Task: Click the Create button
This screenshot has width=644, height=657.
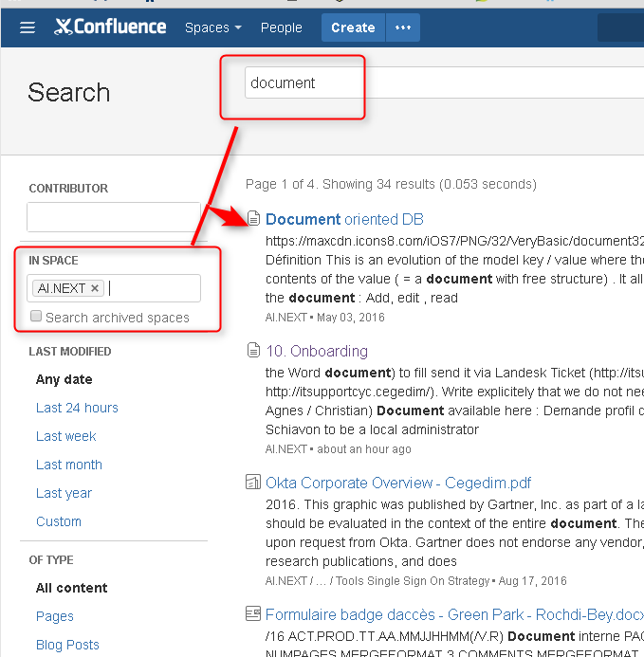Action: point(353,27)
